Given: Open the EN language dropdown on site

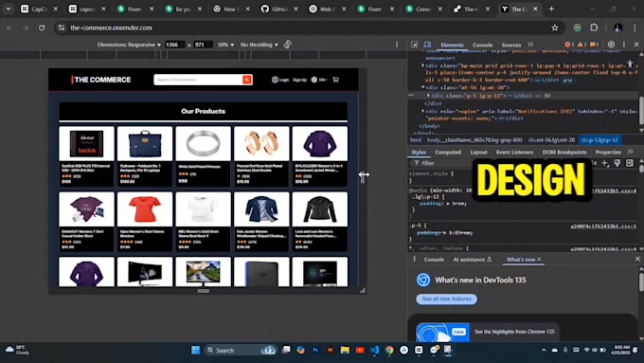Looking at the screenshot, I should click(x=319, y=80).
